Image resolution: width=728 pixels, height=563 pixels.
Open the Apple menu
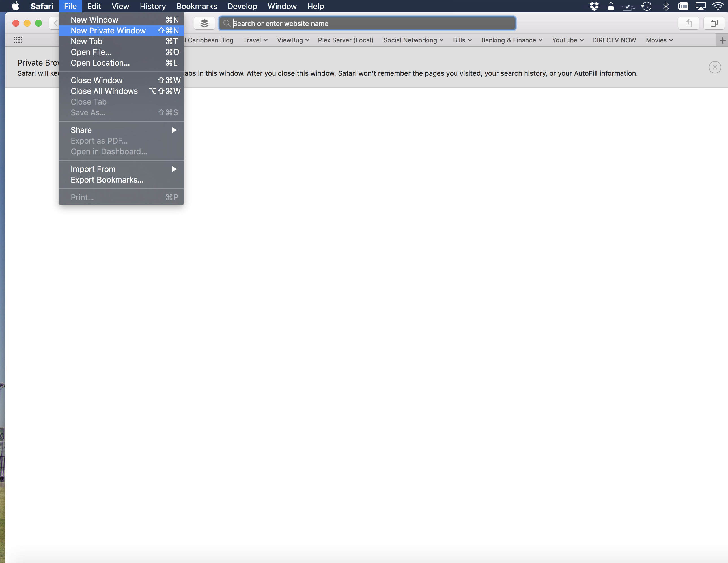click(x=15, y=6)
